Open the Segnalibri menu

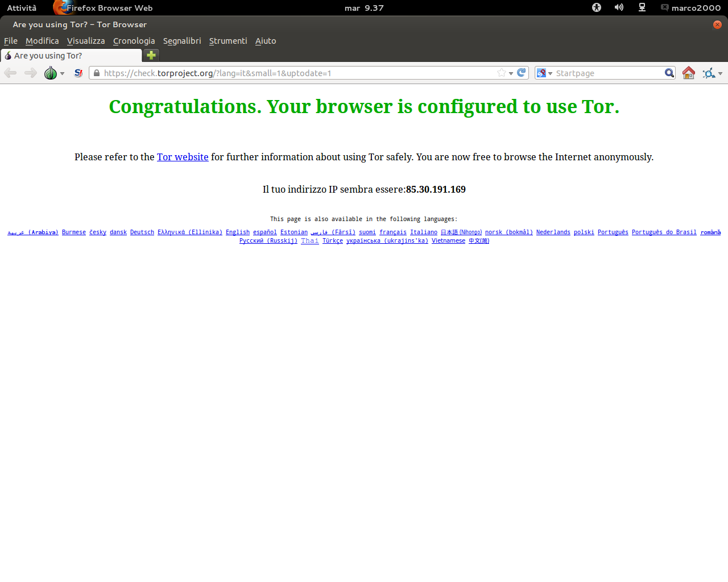pyautogui.click(x=182, y=41)
